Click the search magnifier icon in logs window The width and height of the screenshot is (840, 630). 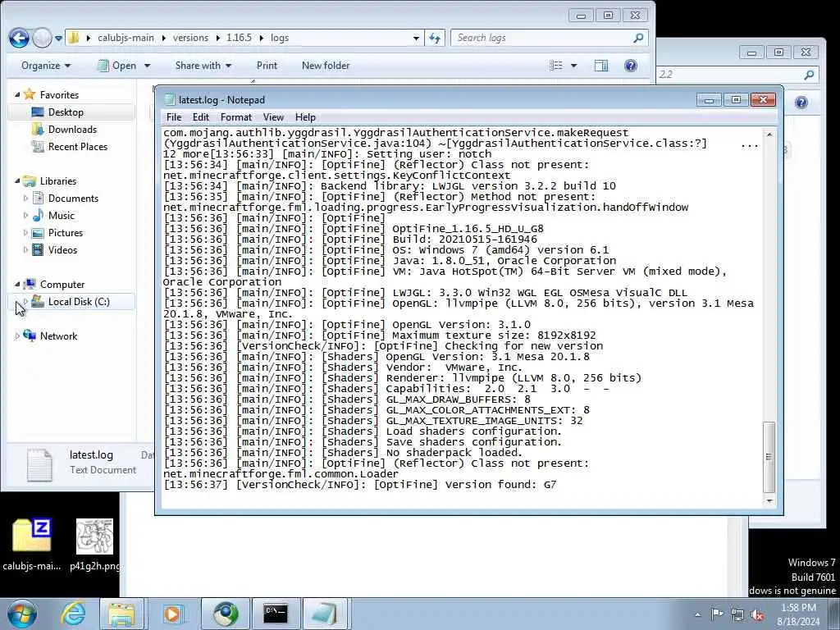tap(638, 38)
